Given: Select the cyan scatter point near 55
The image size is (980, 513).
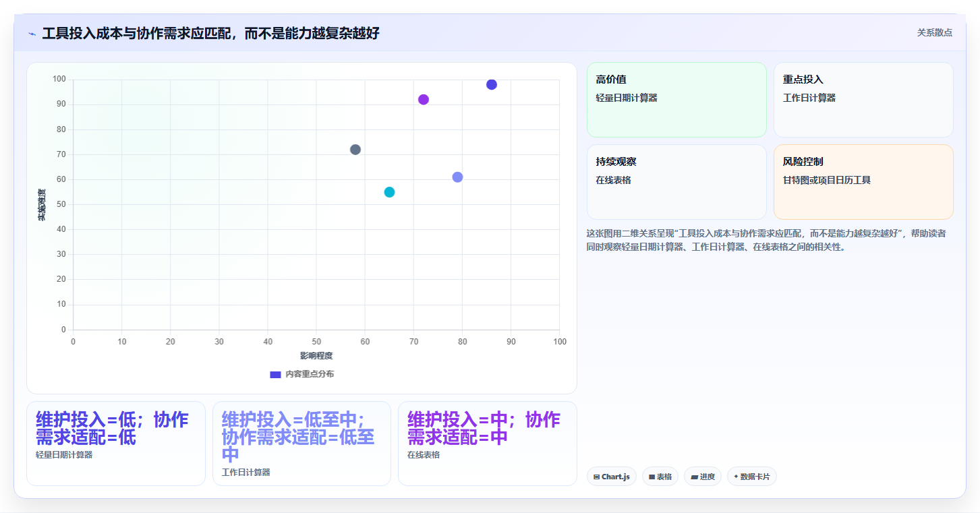Looking at the screenshot, I should pos(389,192).
